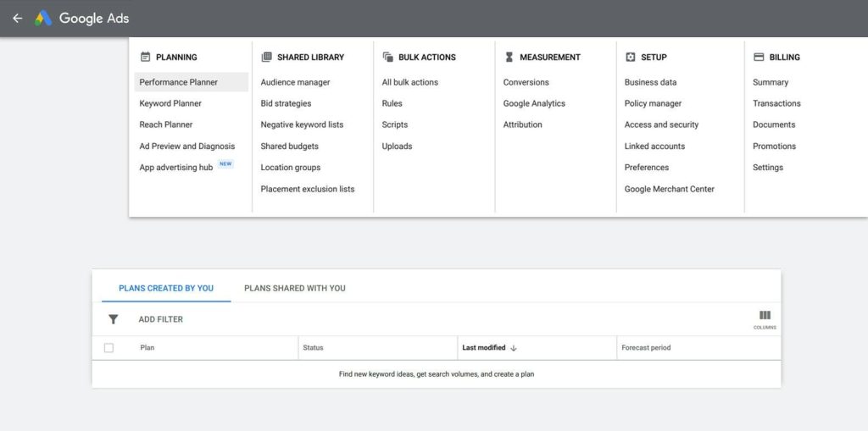Viewport: 868px width, 431px height.
Task: Open Billing Documents
Action: [774, 124]
